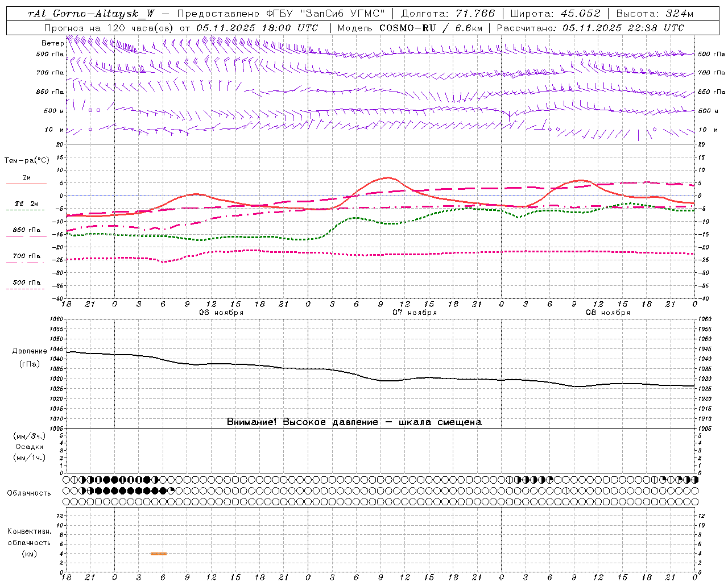The image size is (728, 582).
Task: Click the date label 08 ноября
Action: point(608,313)
